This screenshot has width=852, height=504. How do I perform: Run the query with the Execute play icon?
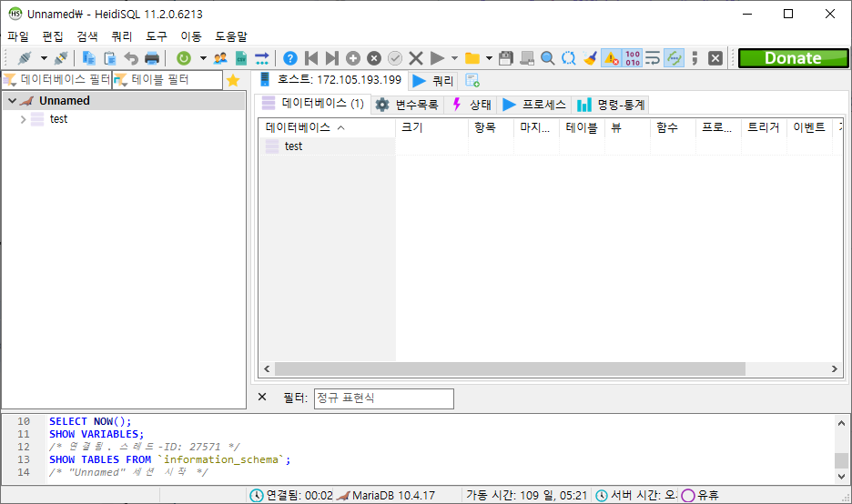[437, 58]
